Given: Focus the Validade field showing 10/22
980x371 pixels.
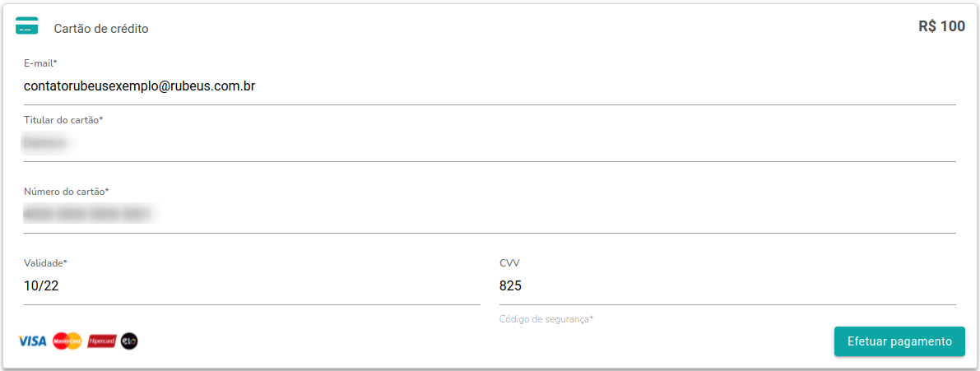Looking at the screenshot, I should [252, 286].
